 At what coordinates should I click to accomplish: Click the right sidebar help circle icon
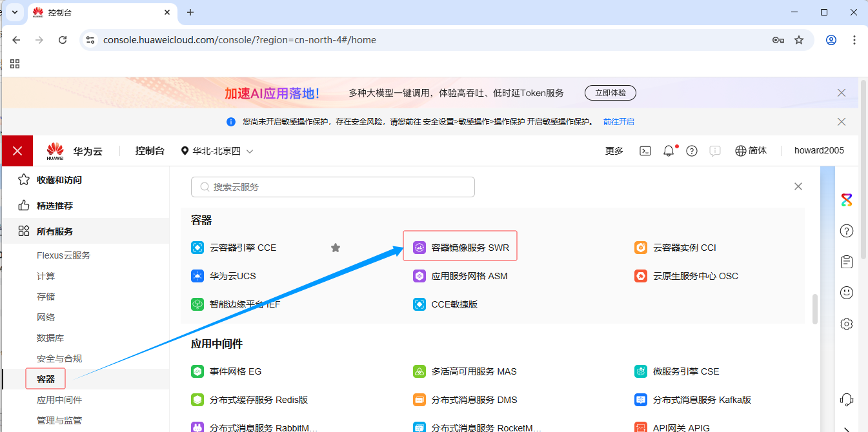click(847, 231)
